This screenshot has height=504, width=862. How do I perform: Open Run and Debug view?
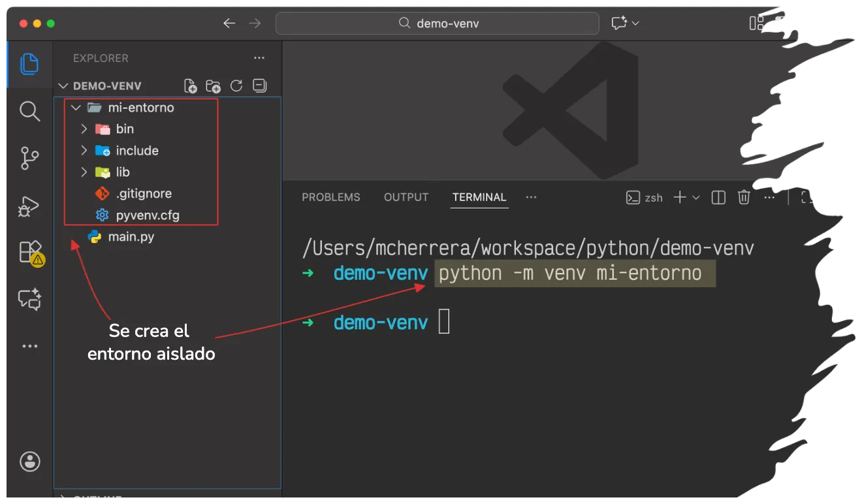pos(29,206)
